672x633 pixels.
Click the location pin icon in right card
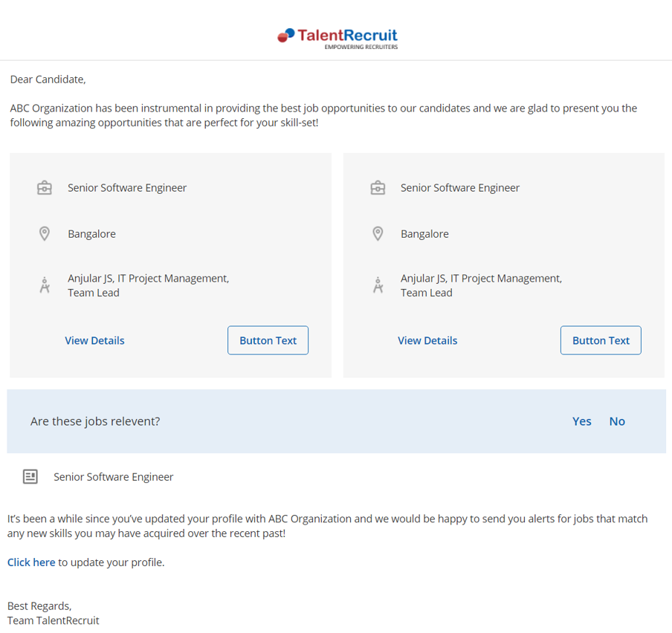point(378,234)
